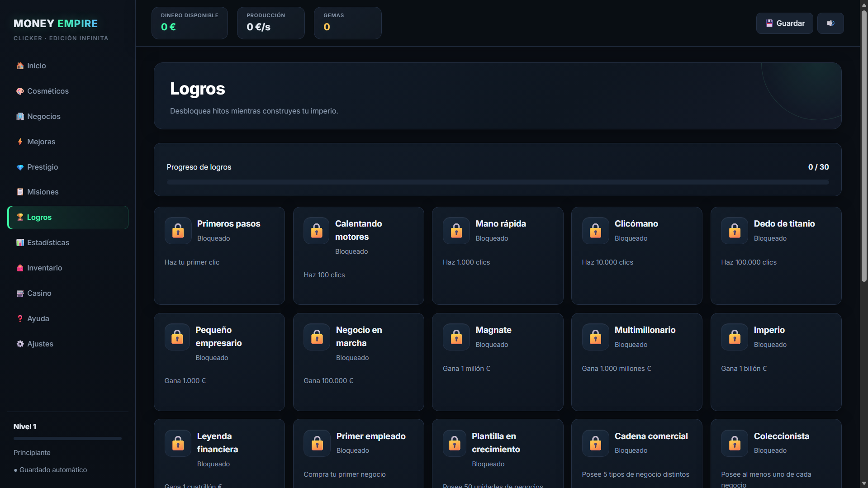The image size is (868, 488).
Task: Click the Progreso de logros progress bar
Action: click(x=498, y=182)
